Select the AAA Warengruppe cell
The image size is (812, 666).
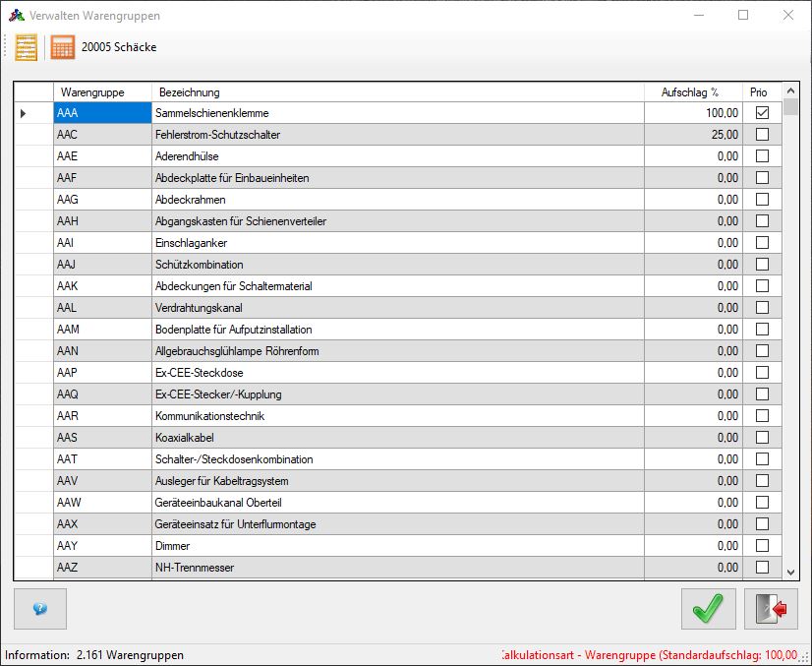(x=102, y=113)
